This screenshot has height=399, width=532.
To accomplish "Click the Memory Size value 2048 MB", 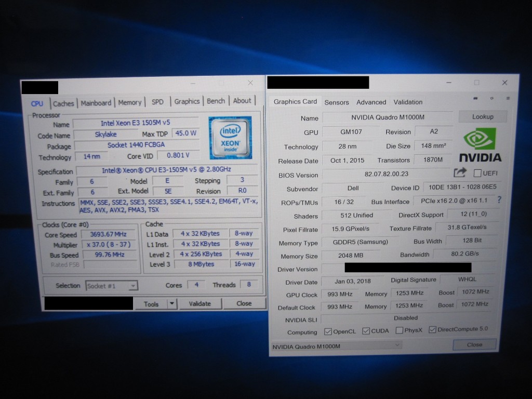I will [x=351, y=255].
